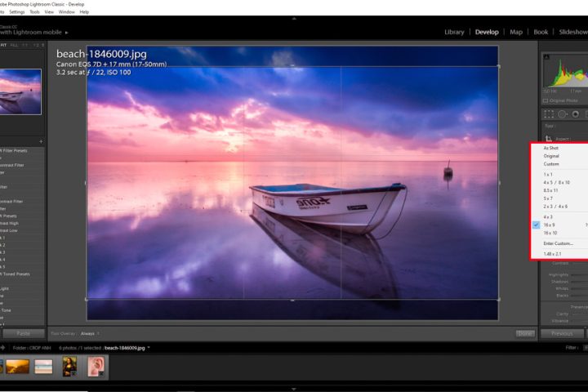Click the histogram graph
This screenshot has width=588, height=392.
565,71
